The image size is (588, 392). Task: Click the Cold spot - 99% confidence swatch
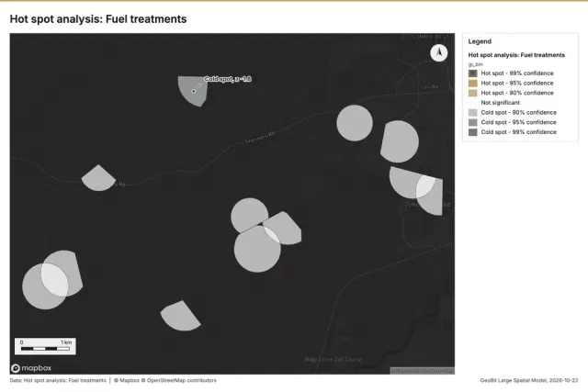(x=473, y=132)
